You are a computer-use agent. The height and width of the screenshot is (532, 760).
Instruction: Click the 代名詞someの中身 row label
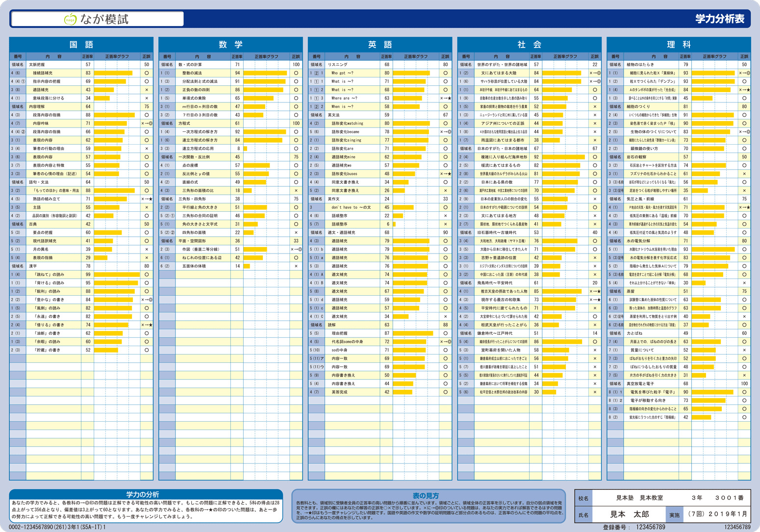click(347, 342)
